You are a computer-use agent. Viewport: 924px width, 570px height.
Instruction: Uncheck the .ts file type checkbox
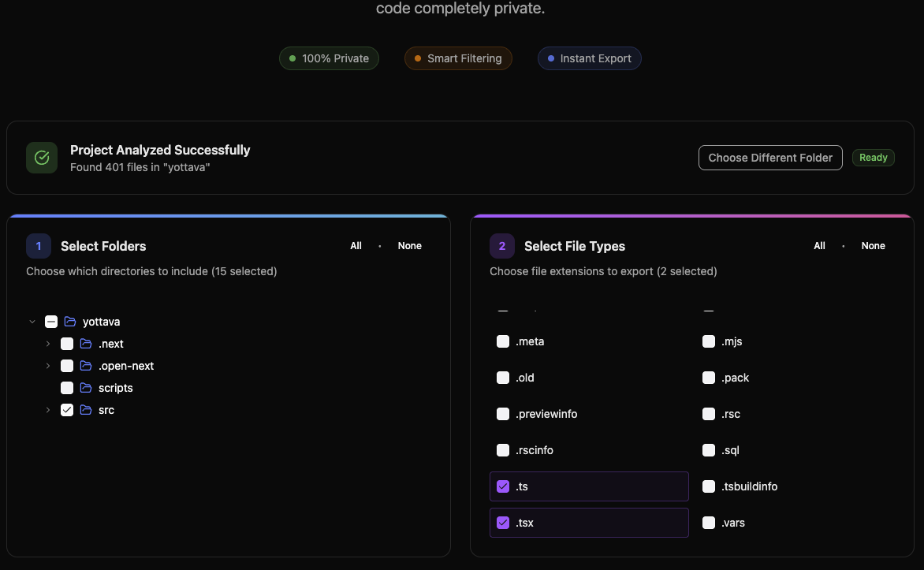[x=503, y=486]
